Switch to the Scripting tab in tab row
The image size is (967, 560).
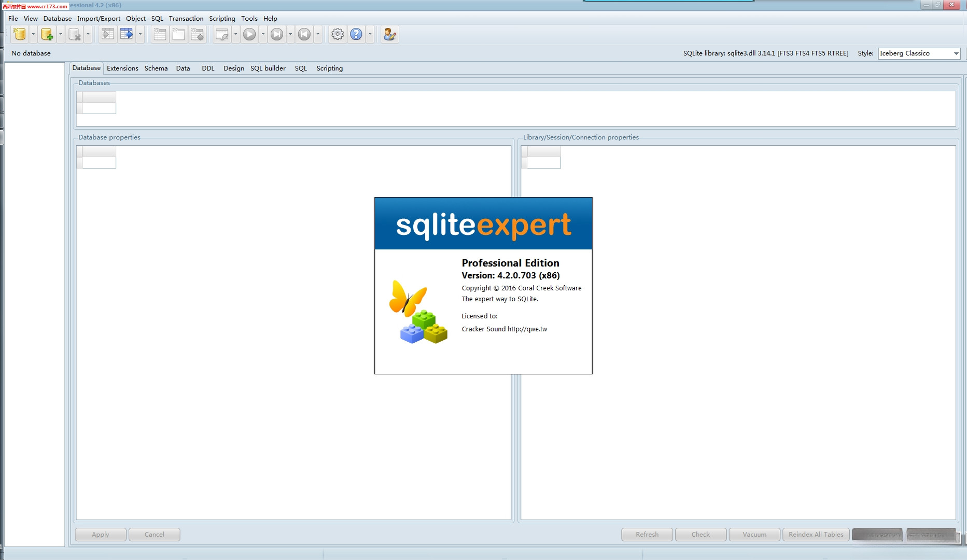tap(330, 68)
